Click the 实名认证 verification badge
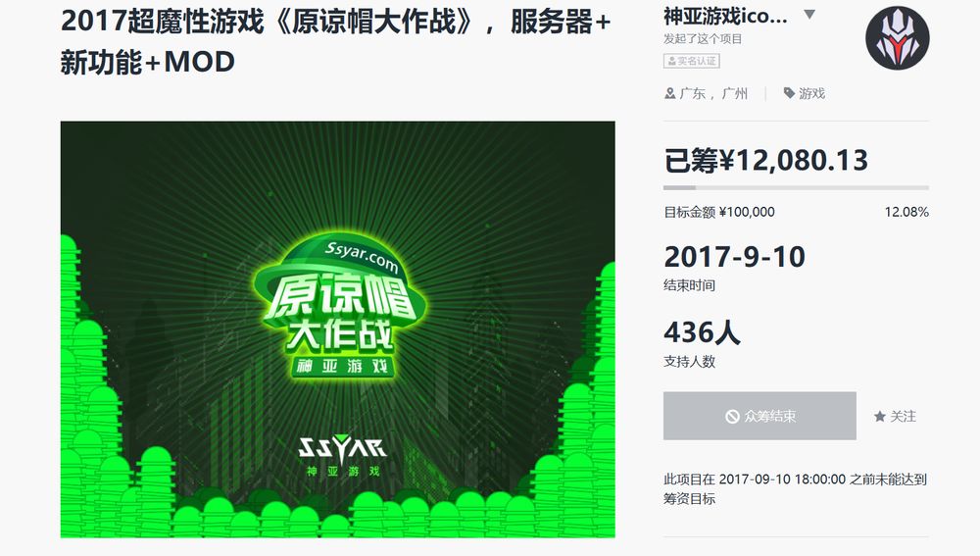The image size is (980, 556). (692, 61)
